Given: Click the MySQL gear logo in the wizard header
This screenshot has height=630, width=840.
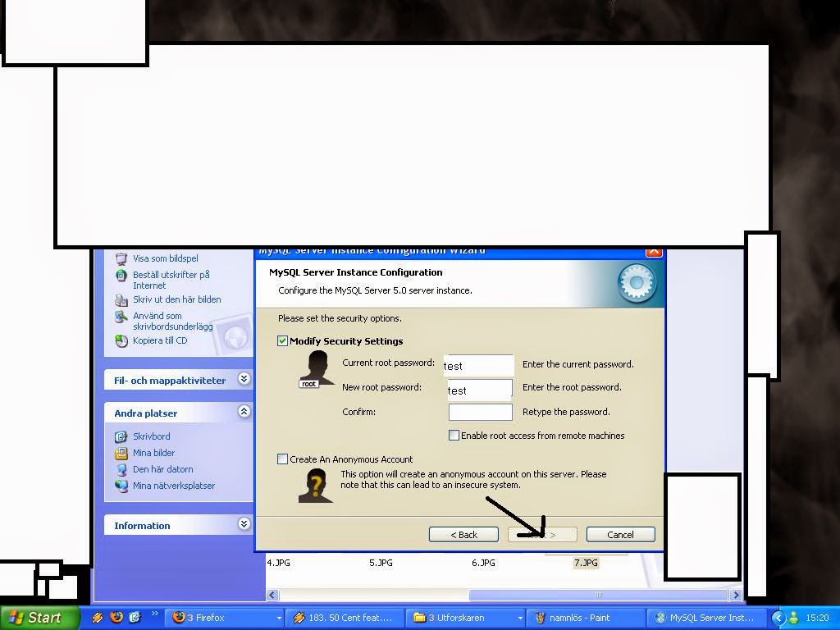Looking at the screenshot, I should 637,284.
